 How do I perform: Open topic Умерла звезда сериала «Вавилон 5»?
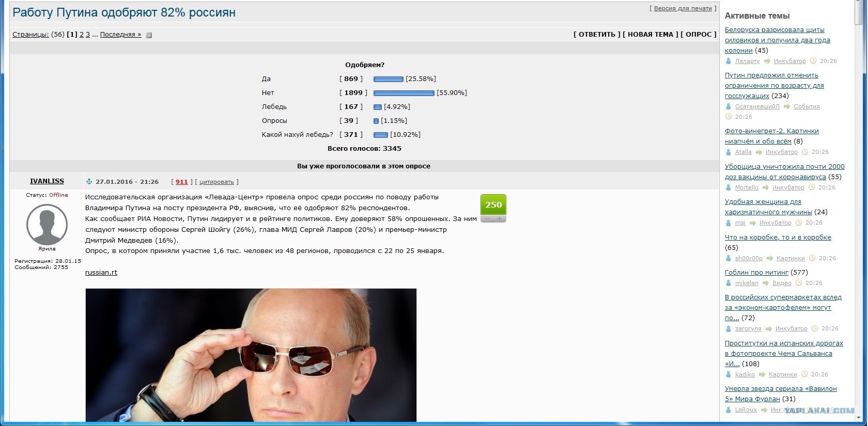coord(781,394)
